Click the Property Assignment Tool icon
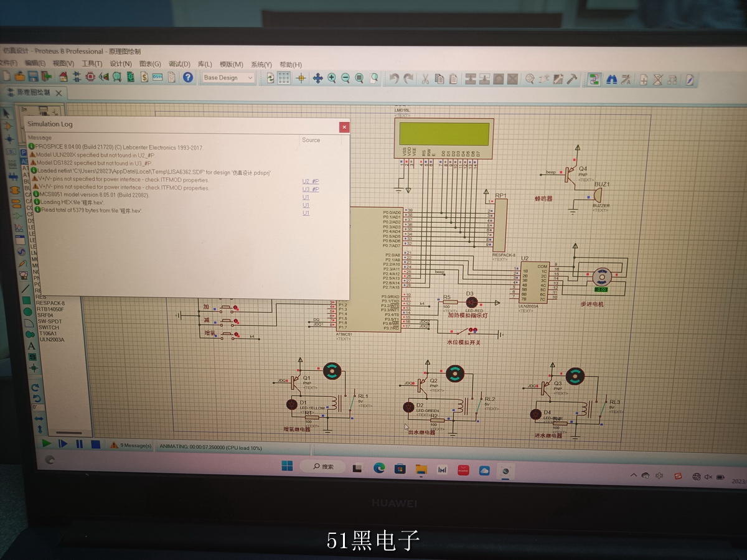Viewport: 747px width, 560px height. [x=626, y=79]
